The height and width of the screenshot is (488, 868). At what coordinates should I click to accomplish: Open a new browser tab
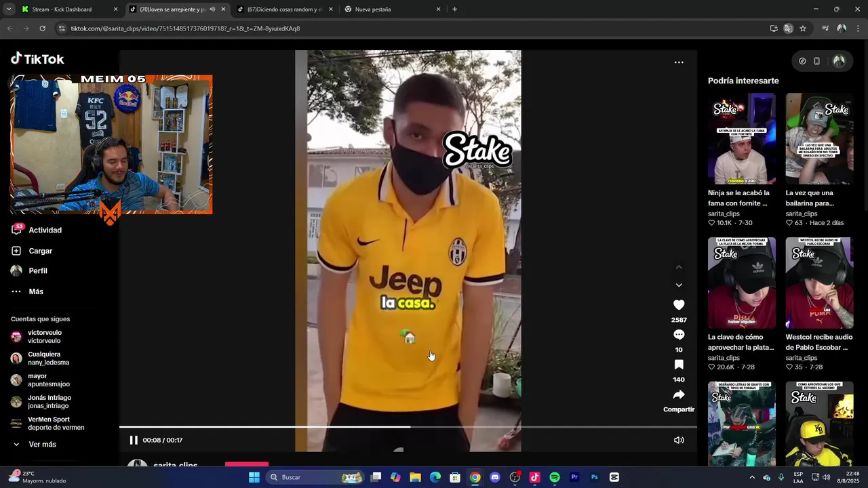454,9
